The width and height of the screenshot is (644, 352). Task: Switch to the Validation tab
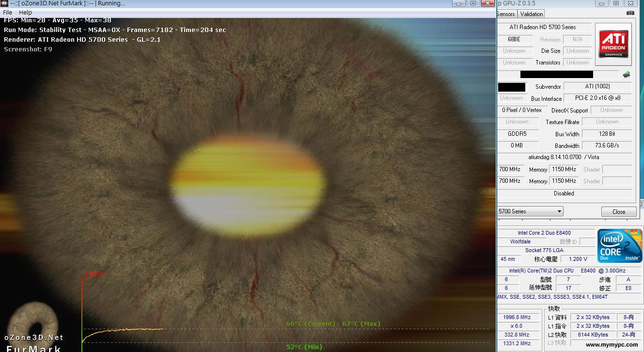click(532, 14)
